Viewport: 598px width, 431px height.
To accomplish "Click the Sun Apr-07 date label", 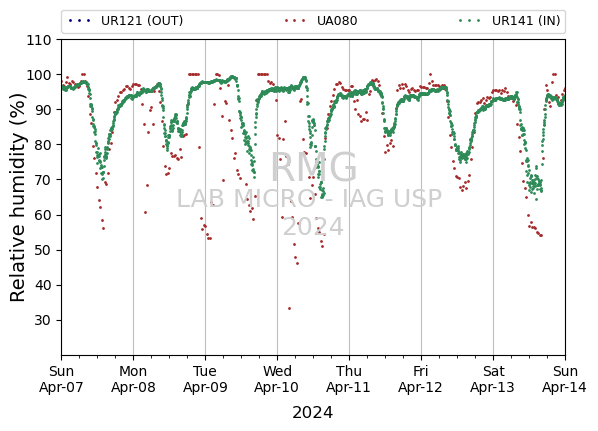I will point(61,379).
